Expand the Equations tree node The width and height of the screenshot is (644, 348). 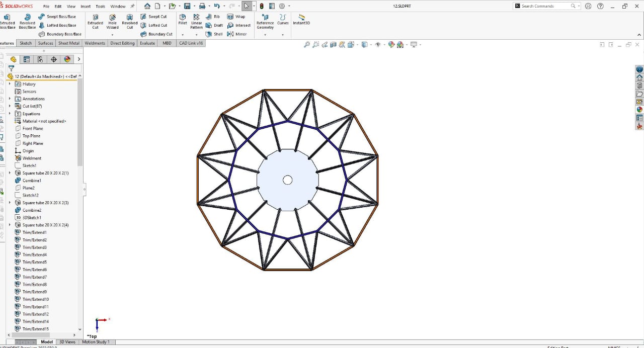click(x=10, y=114)
